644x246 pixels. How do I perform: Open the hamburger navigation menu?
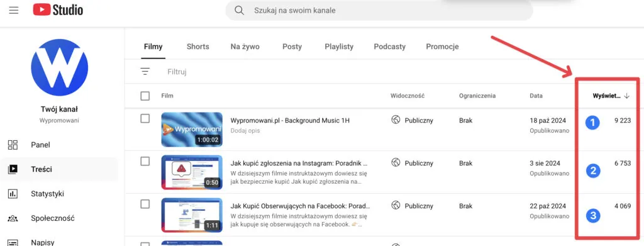click(x=14, y=10)
